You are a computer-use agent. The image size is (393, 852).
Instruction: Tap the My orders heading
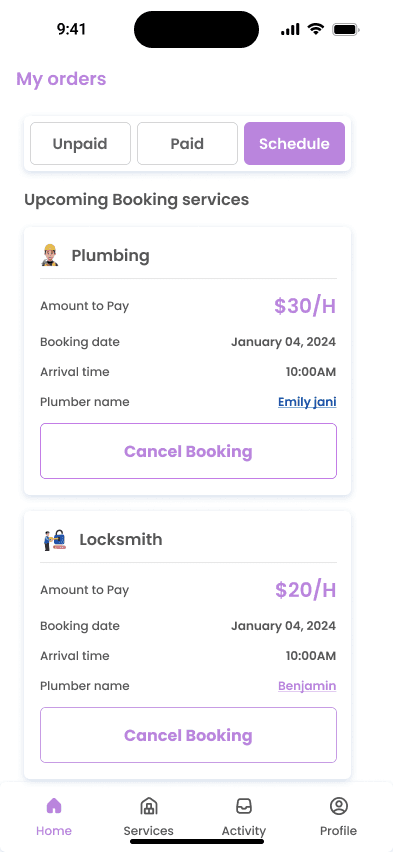(61, 79)
